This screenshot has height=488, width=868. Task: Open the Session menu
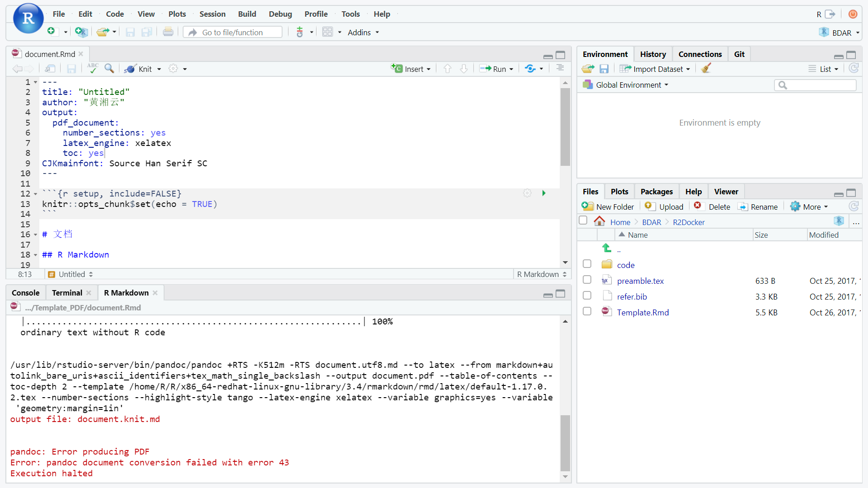pos(212,14)
